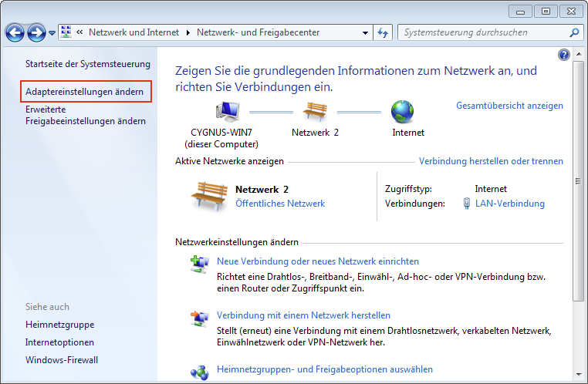Change network type via 'Öffentliches Netzwerk'
Image resolution: width=588 pixels, height=384 pixels.
[280, 204]
